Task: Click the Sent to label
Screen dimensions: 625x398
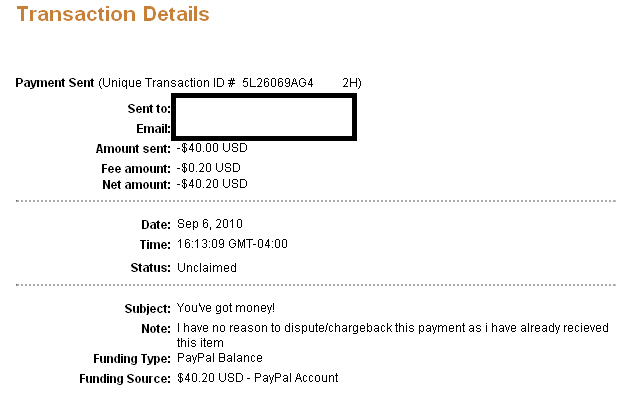Action: tap(149, 108)
